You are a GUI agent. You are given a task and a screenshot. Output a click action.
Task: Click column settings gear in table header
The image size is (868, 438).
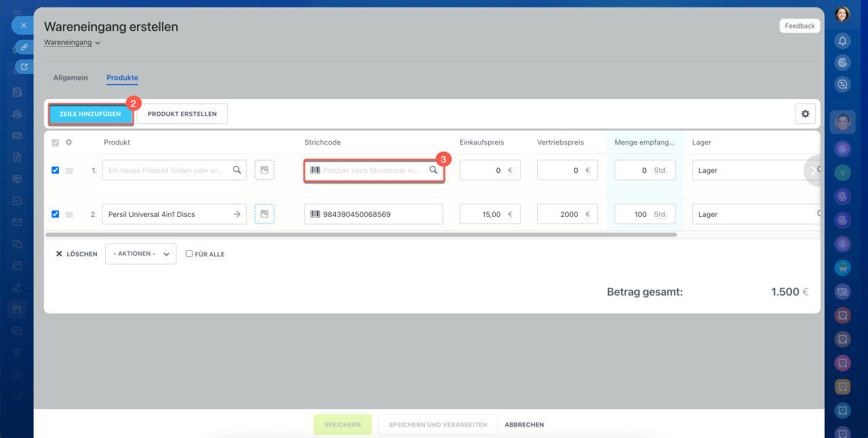pos(68,142)
